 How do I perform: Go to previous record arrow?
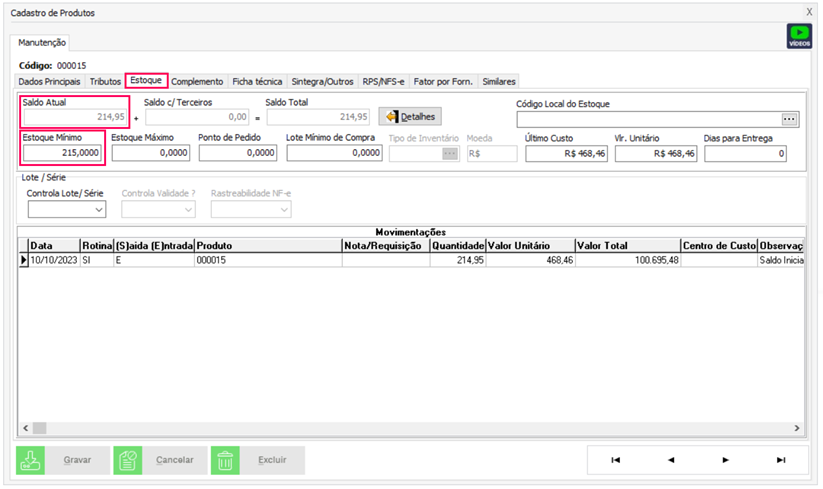click(x=670, y=460)
